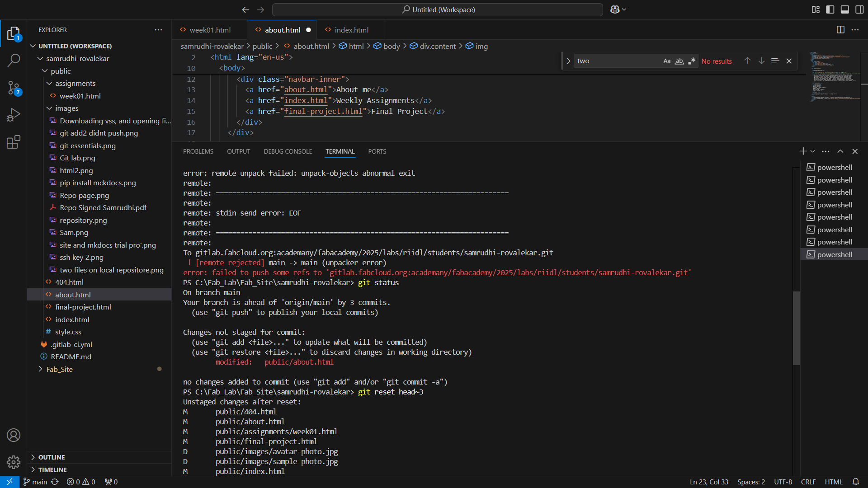Open Explorer Views and More Actions
This screenshot has width=868, height=488.
point(158,30)
